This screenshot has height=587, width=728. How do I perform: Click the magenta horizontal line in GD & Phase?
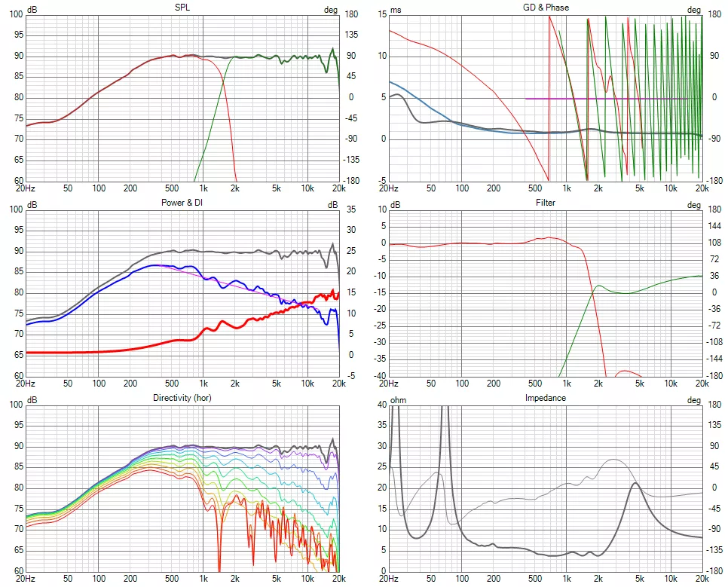pyautogui.click(x=603, y=99)
